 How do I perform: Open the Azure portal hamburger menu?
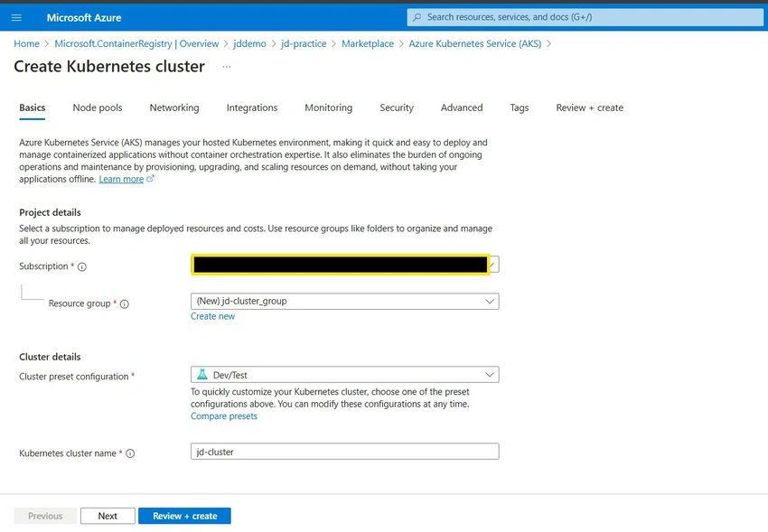(x=16, y=18)
